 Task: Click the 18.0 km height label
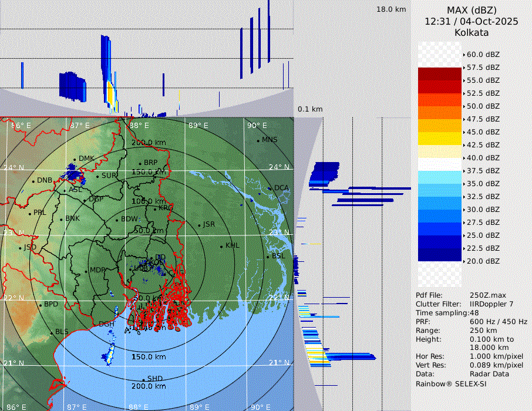[x=391, y=9]
